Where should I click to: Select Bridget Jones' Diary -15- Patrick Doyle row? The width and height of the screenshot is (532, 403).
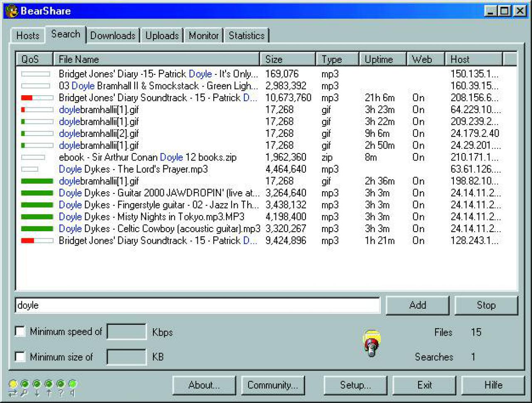click(x=158, y=74)
